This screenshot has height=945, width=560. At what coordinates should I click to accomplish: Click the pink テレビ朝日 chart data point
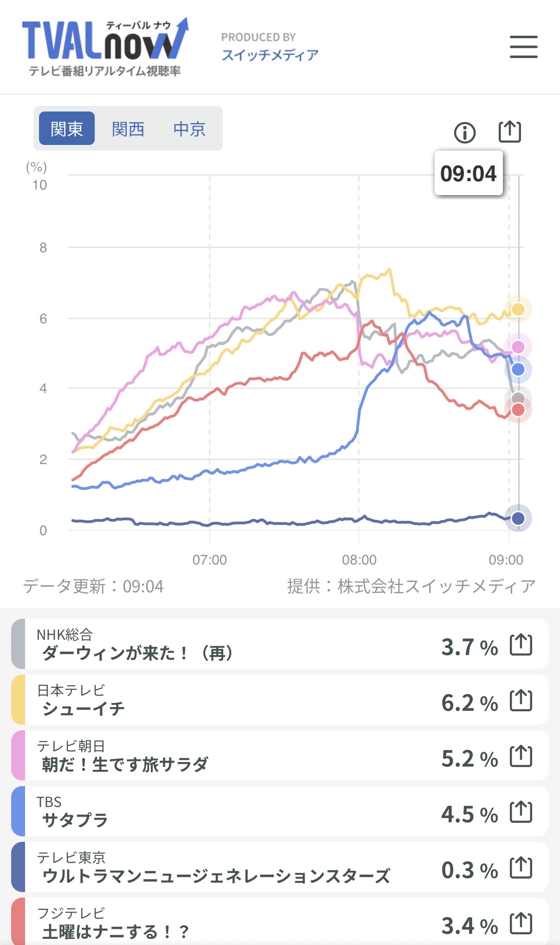pyautogui.click(x=518, y=347)
